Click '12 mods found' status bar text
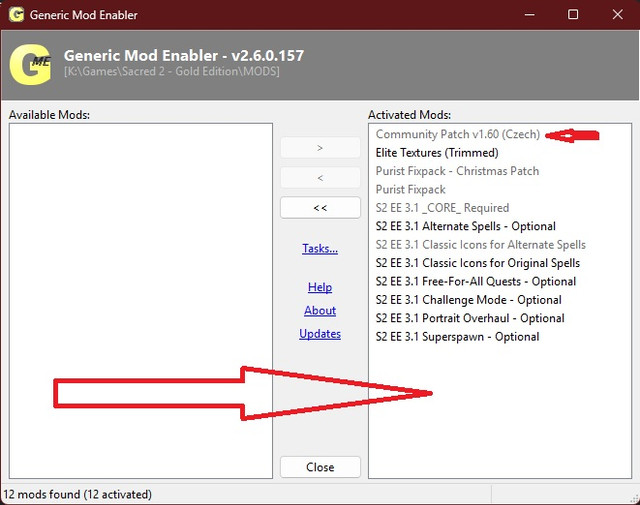Screen dimensions: 640x505 click(78, 494)
